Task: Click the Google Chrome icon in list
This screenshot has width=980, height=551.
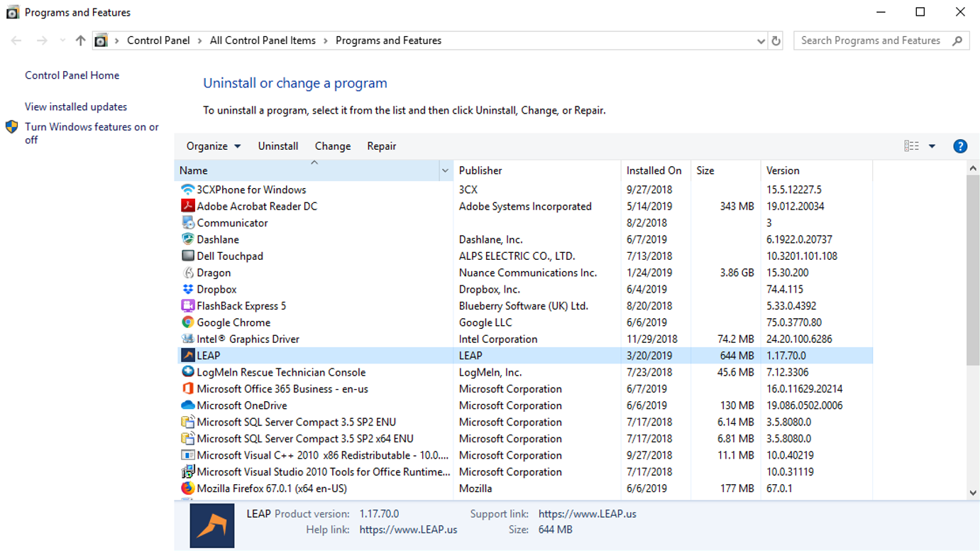Action: click(x=187, y=322)
